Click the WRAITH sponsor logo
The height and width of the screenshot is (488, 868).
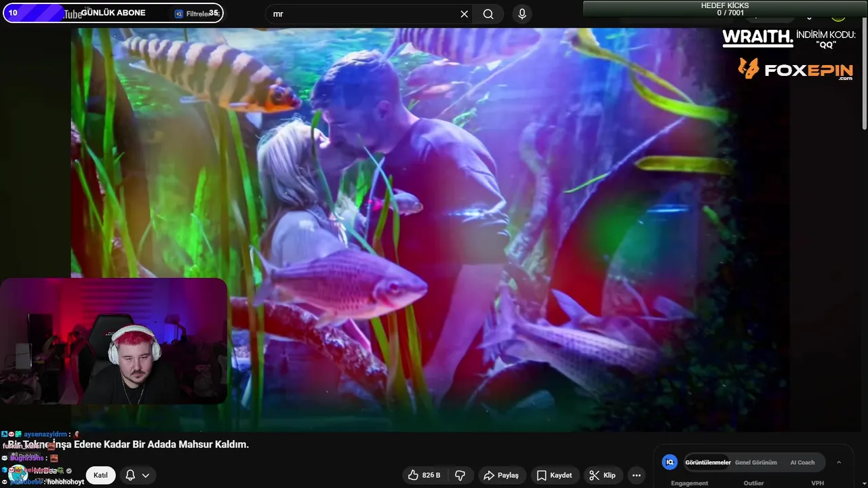[757, 37]
